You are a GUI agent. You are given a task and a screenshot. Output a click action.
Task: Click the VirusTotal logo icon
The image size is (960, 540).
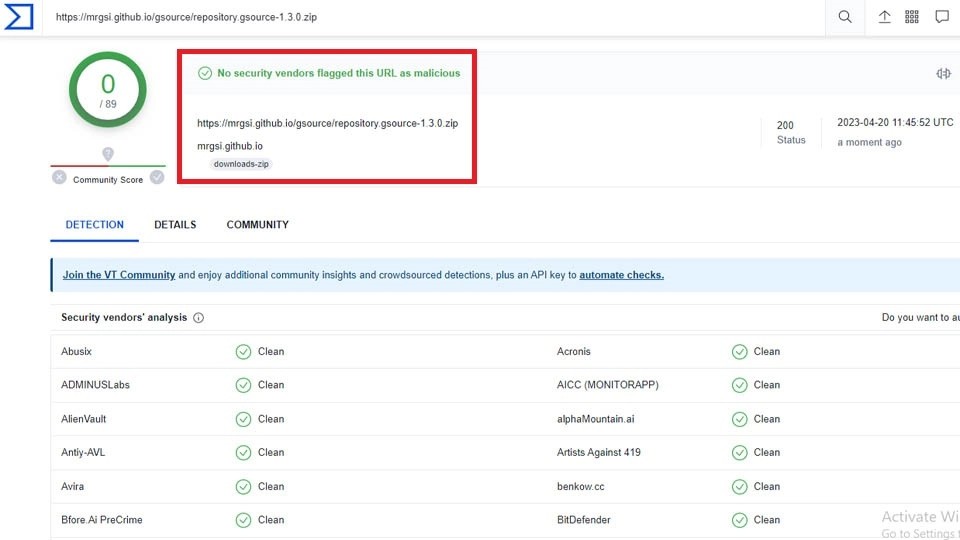pos(18,17)
